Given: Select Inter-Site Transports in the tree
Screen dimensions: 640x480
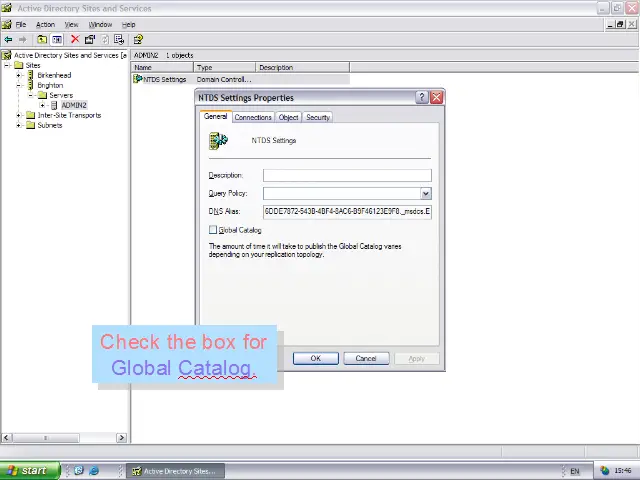Looking at the screenshot, I should 69,115.
